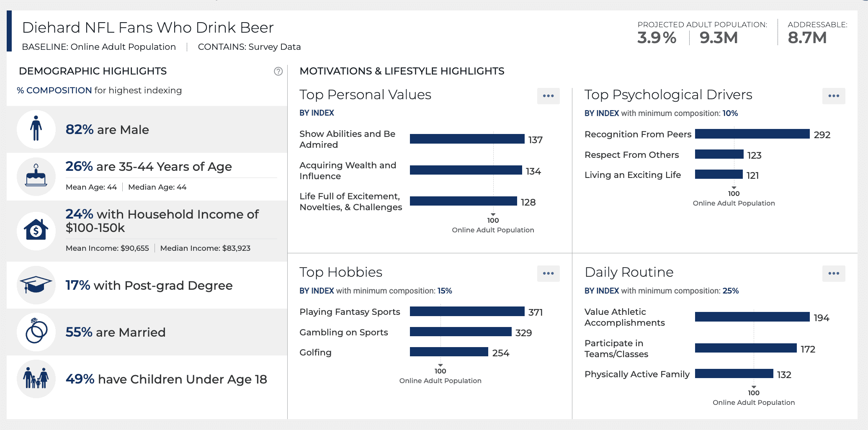
Task: Click the Top Personal Values panel icon menu
Action: point(548,96)
